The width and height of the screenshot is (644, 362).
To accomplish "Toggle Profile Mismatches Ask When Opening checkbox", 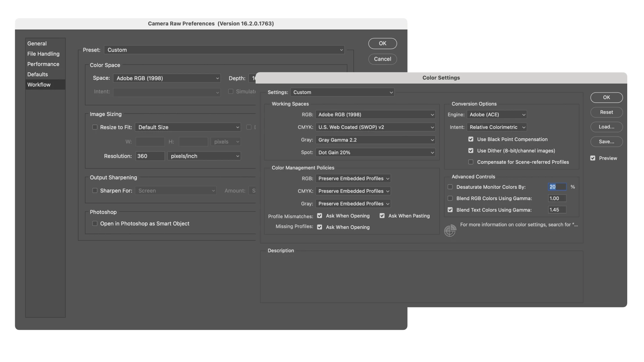I will (x=320, y=216).
